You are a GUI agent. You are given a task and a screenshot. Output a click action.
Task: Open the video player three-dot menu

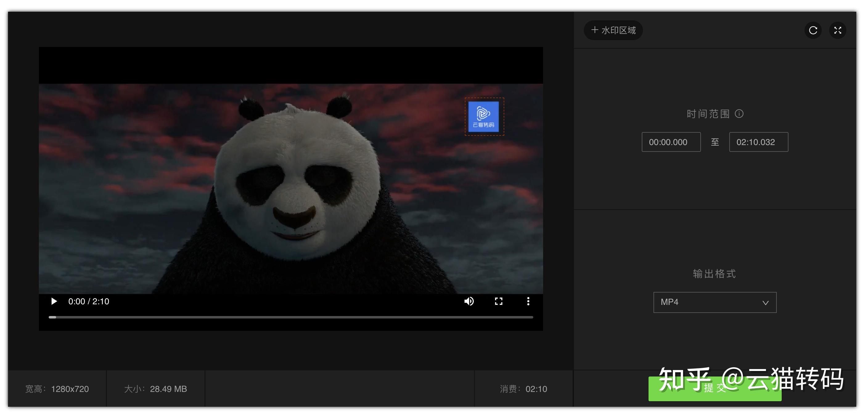(x=528, y=301)
